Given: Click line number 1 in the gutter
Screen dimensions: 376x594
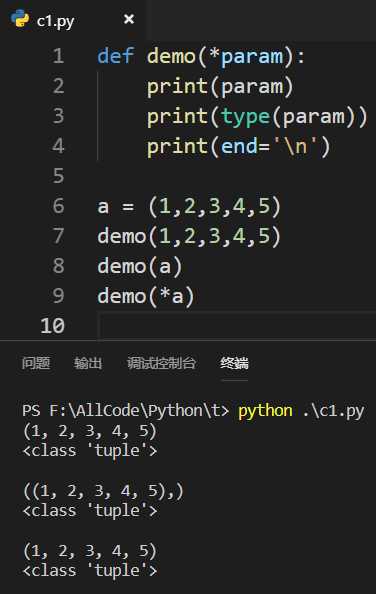Looking at the screenshot, I should (x=58, y=56).
